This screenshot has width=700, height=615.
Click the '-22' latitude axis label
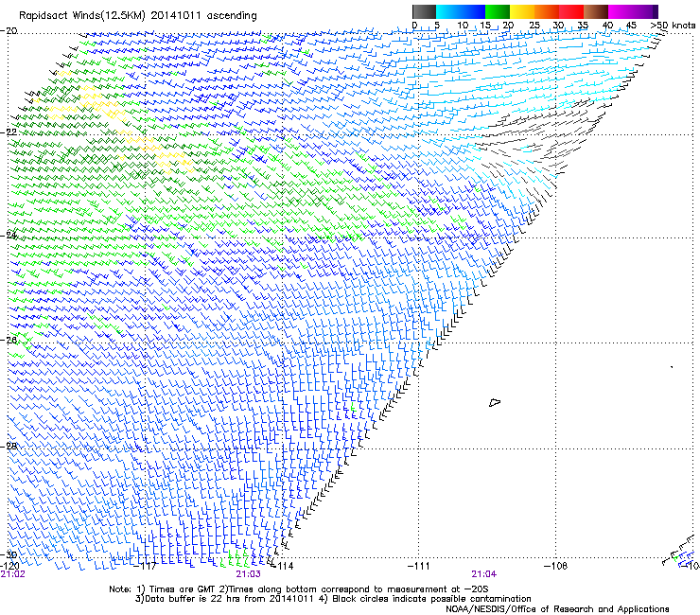(x=9, y=132)
